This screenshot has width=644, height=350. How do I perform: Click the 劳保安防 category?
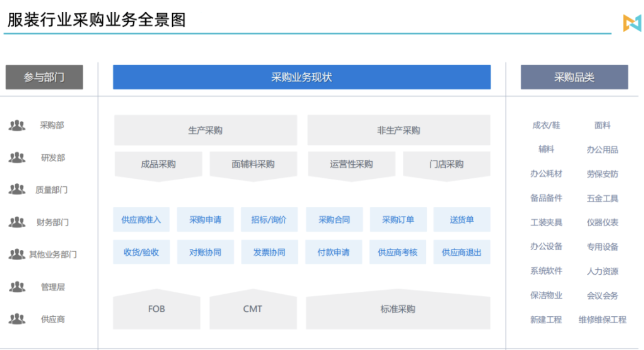(x=602, y=174)
